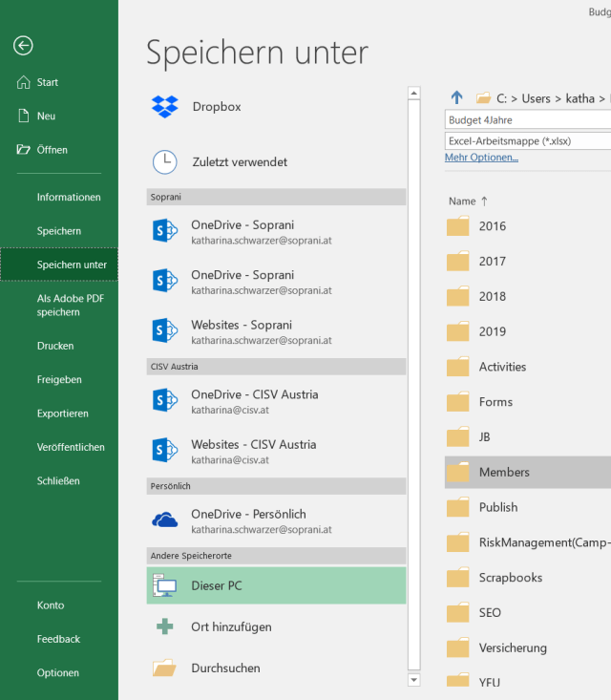Select Speichern unter in sidebar
This screenshot has height=700, width=611.
[x=59, y=265]
